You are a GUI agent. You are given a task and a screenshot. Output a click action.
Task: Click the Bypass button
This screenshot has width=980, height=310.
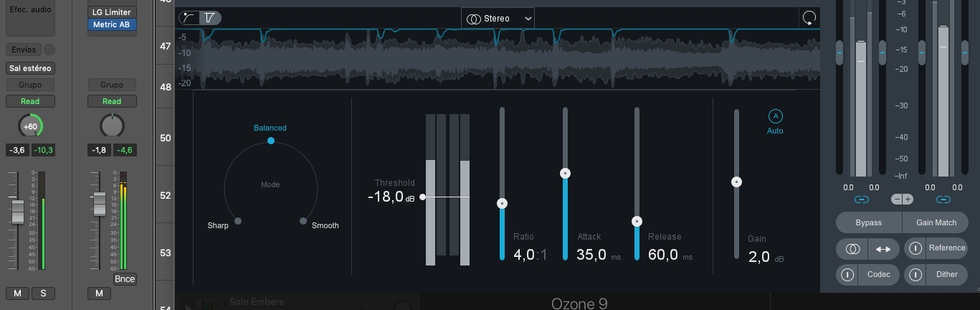(x=869, y=222)
